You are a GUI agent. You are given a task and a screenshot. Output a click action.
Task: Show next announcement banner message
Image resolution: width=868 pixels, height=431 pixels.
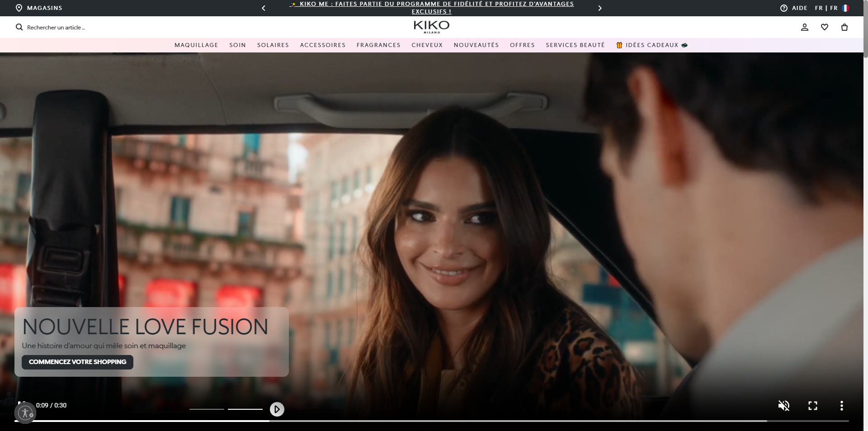click(x=600, y=8)
